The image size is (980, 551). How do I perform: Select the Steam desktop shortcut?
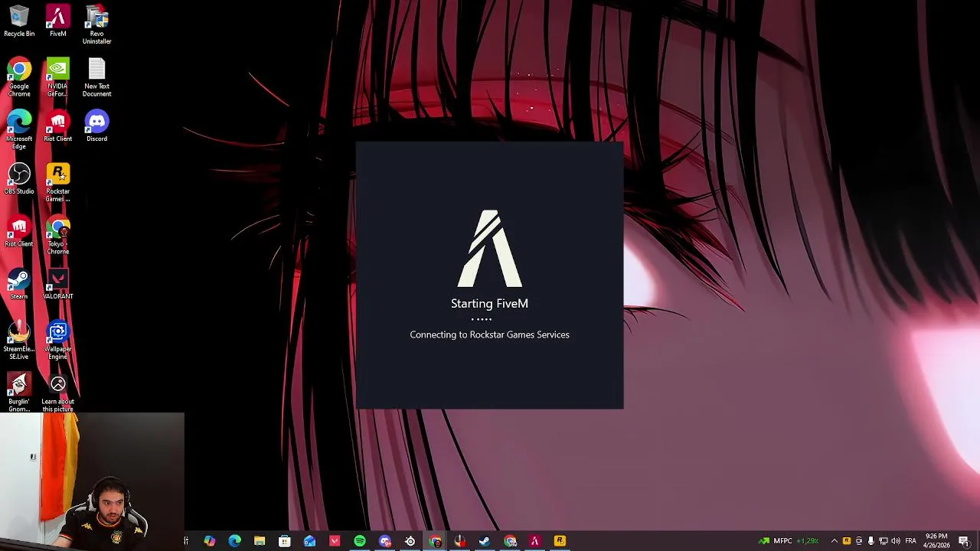coord(19,284)
